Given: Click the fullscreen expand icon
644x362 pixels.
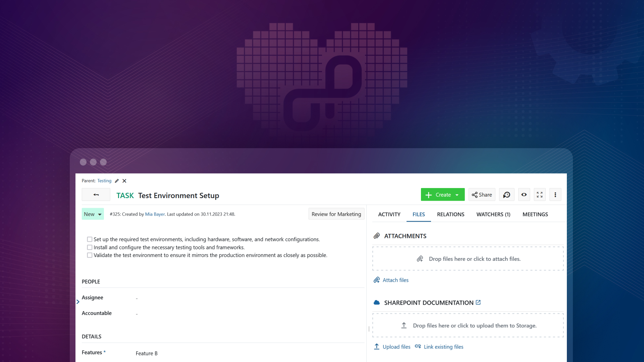Looking at the screenshot, I should [540, 194].
